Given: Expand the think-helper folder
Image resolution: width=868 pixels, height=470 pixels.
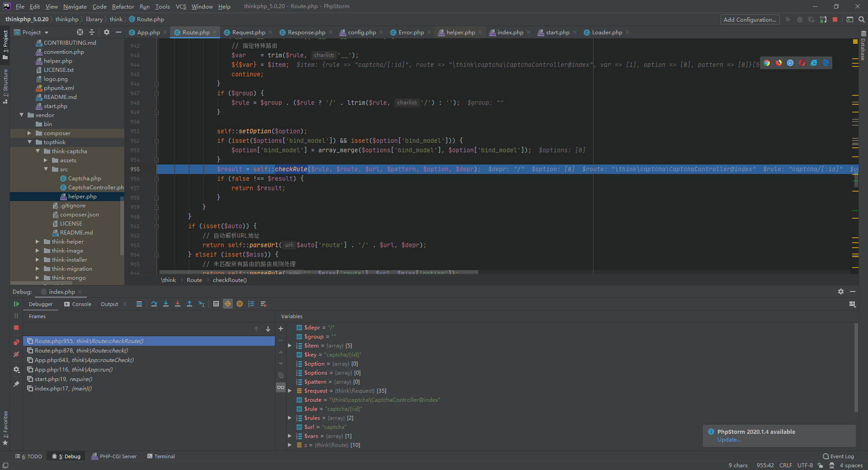Looking at the screenshot, I should click(38, 241).
